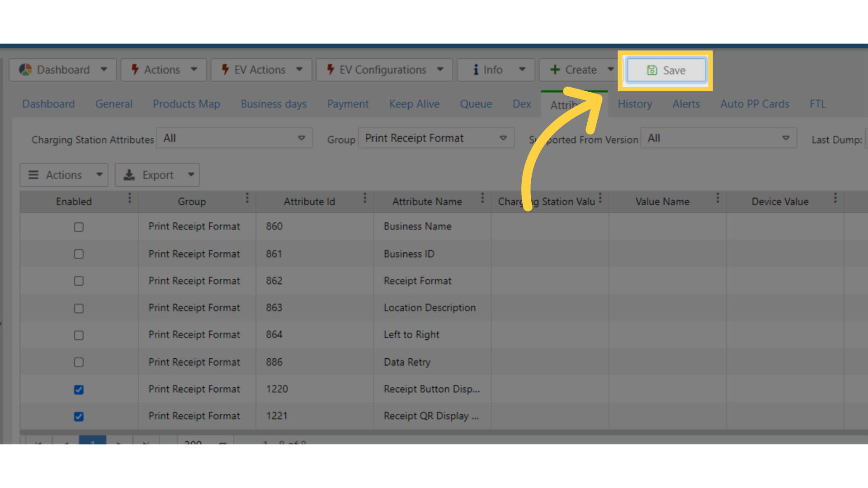Click the EV Configurations lightning bolt icon

[330, 70]
